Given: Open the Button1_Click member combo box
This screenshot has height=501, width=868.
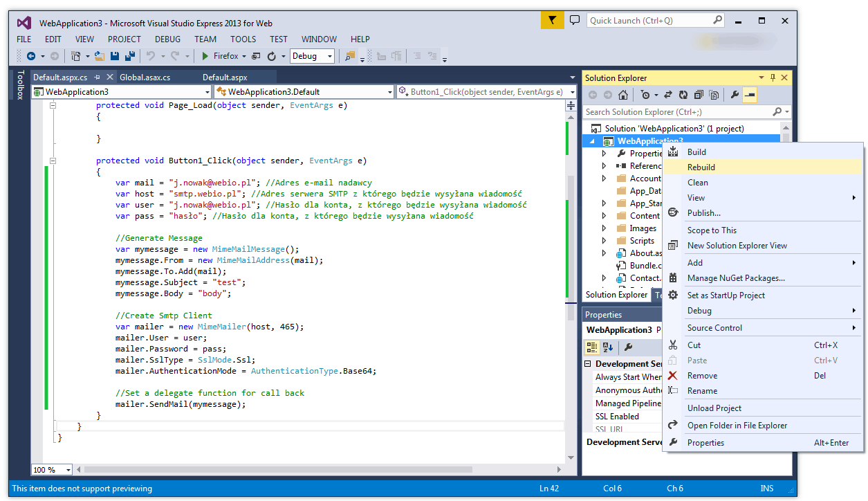Looking at the screenshot, I should pos(486,91).
